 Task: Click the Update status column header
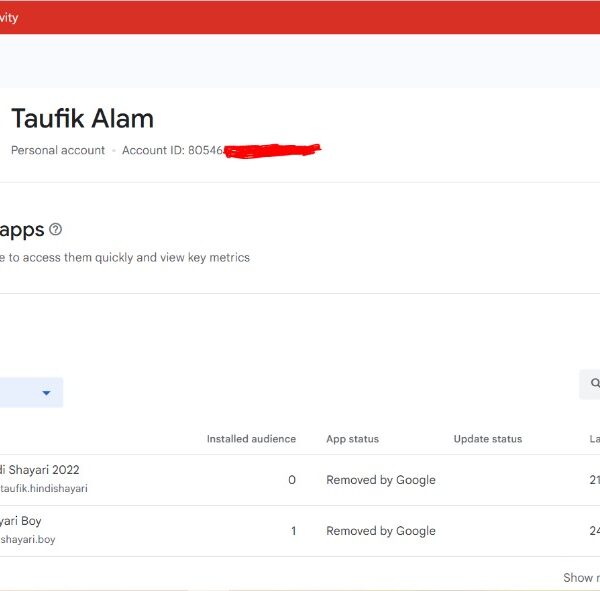tap(487, 439)
